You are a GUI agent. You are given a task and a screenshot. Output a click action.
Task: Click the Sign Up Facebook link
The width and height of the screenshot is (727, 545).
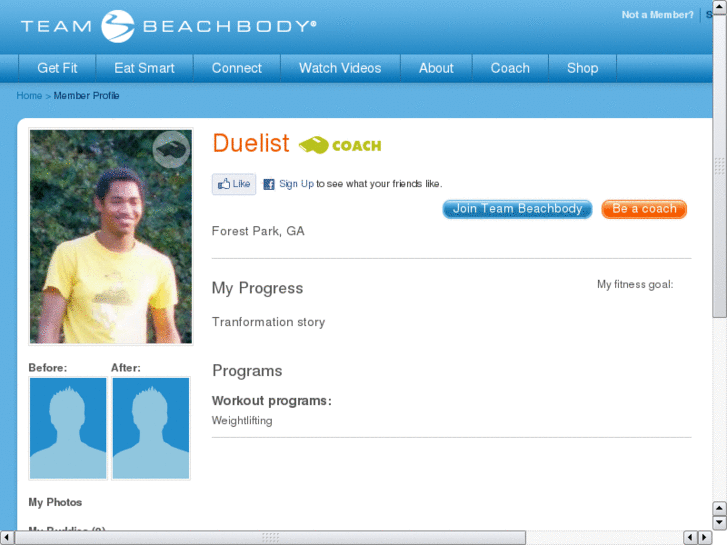click(296, 184)
